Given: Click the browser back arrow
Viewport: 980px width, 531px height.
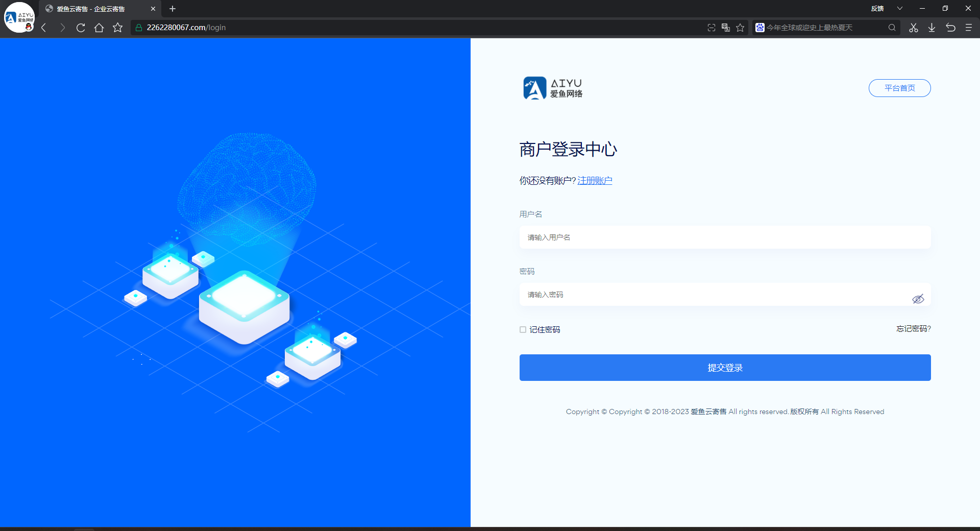Looking at the screenshot, I should tap(44, 28).
